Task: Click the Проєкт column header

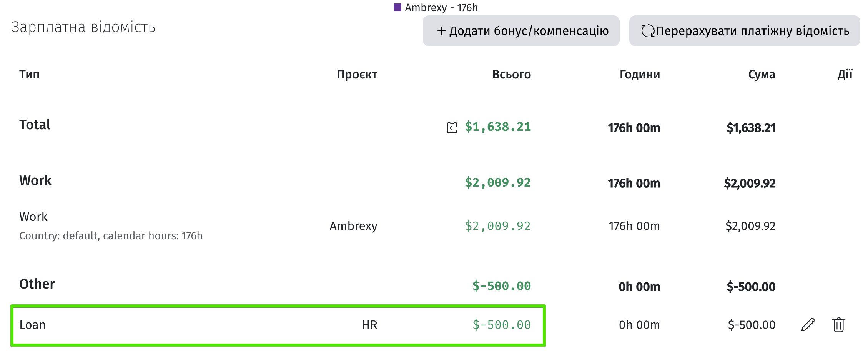Action: pyautogui.click(x=357, y=74)
